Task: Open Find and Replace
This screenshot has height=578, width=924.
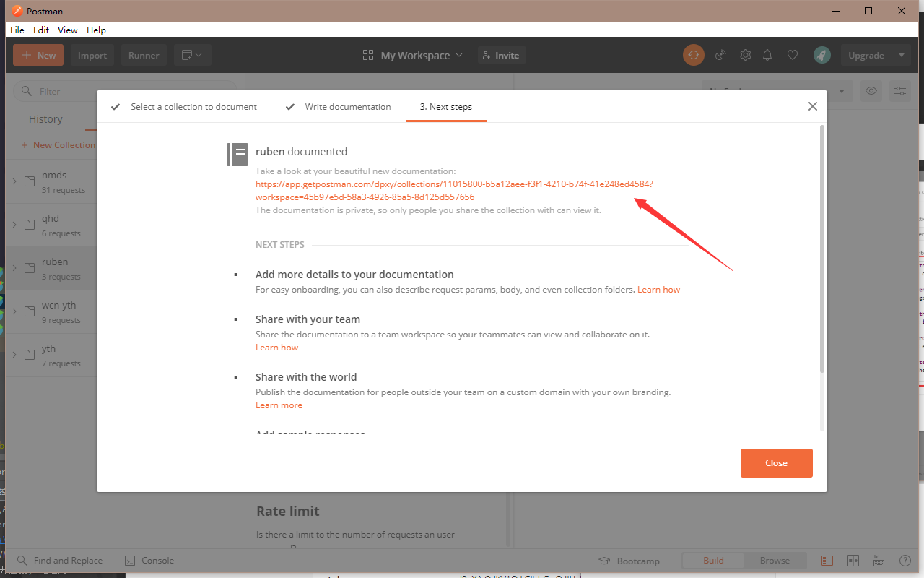Action: [60, 561]
